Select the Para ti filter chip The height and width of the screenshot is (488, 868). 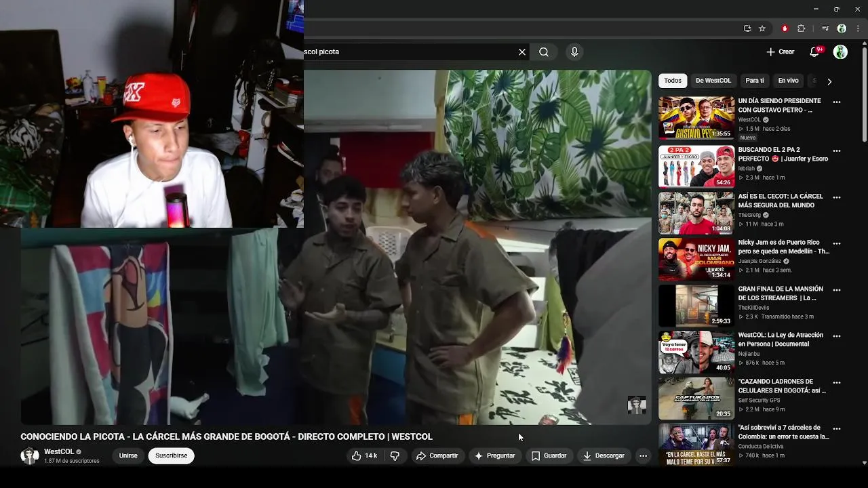755,81
